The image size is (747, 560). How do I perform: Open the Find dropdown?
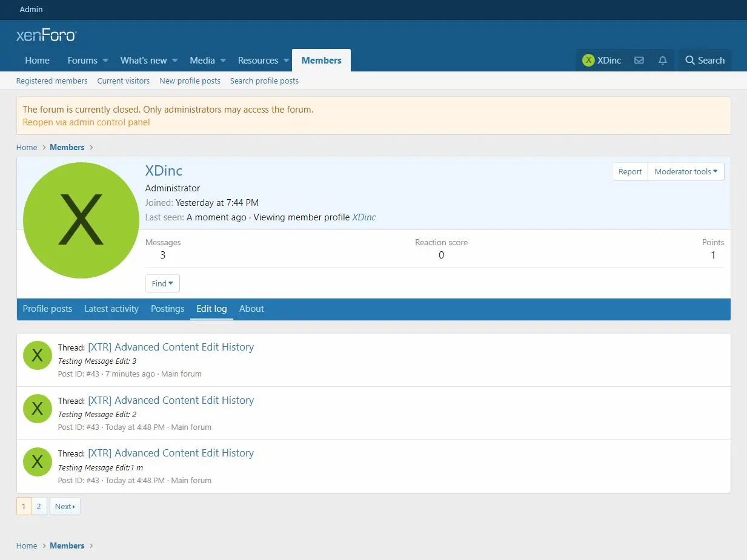pyautogui.click(x=162, y=283)
